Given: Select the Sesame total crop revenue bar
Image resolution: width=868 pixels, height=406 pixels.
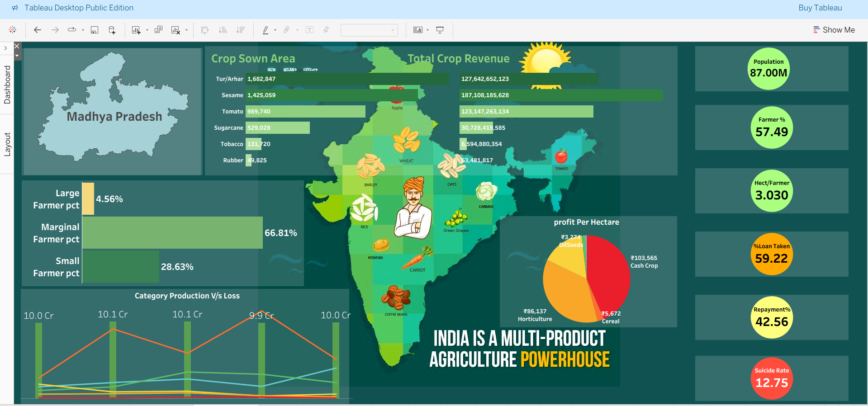Looking at the screenshot, I should click(x=561, y=95).
